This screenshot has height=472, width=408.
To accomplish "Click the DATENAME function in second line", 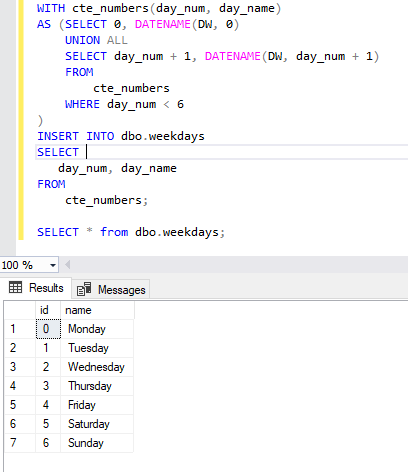I will click(x=162, y=24).
